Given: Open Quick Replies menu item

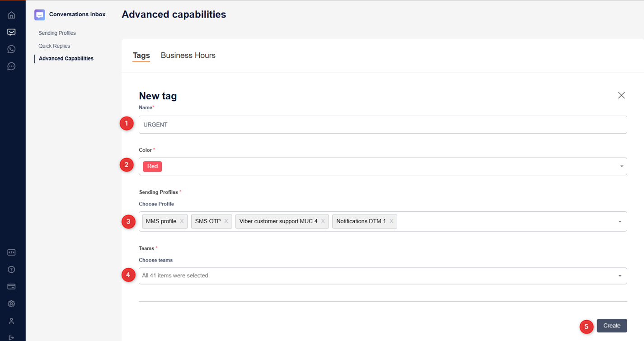Looking at the screenshot, I should coord(54,46).
